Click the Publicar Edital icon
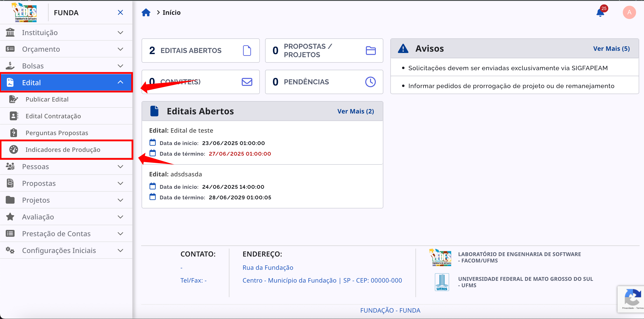This screenshot has width=644, height=319. tap(13, 99)
